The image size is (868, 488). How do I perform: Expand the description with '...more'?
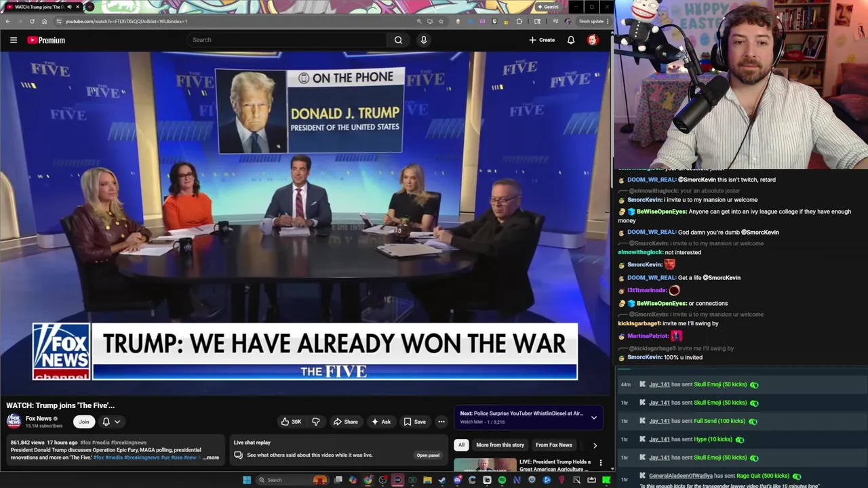(211, 457)
